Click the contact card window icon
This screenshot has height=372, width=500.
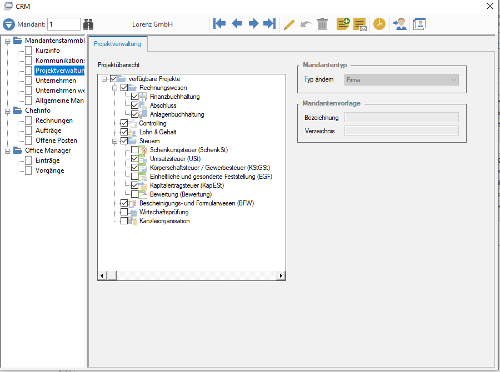[x=419, y=24]
